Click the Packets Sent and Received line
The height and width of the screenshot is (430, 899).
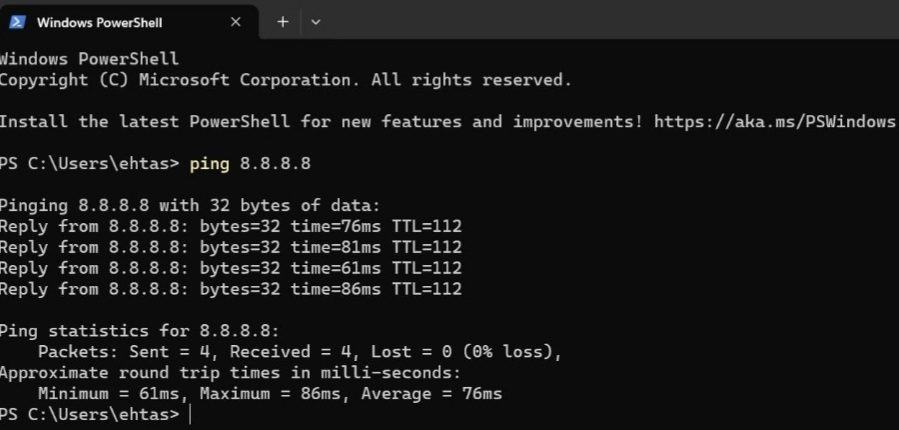click(300, 352)
